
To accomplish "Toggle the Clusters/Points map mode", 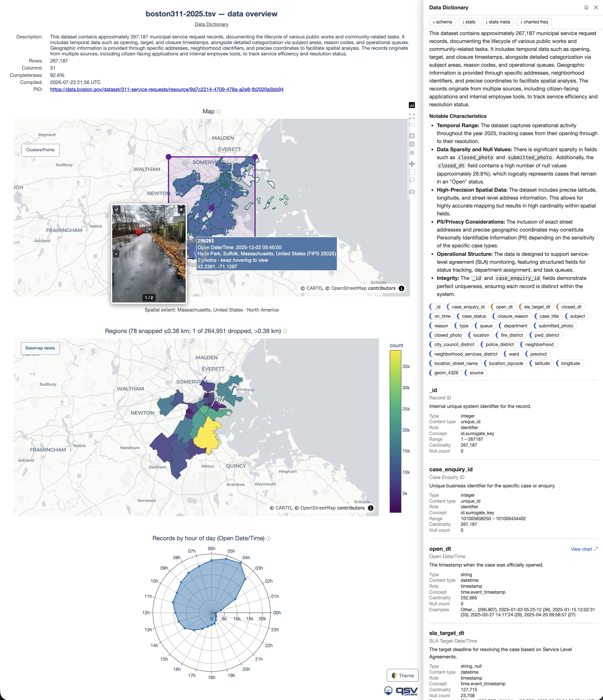I will [40, 150].
